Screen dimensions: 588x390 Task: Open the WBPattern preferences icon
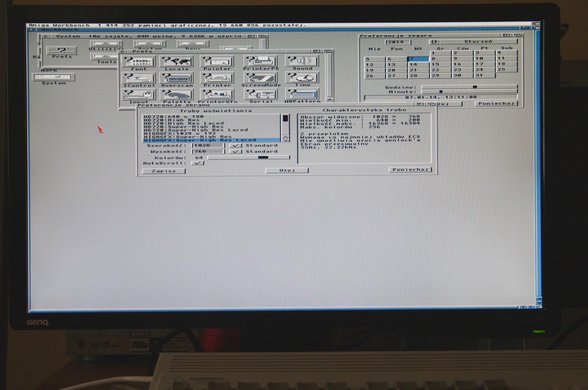pos(302,96)
